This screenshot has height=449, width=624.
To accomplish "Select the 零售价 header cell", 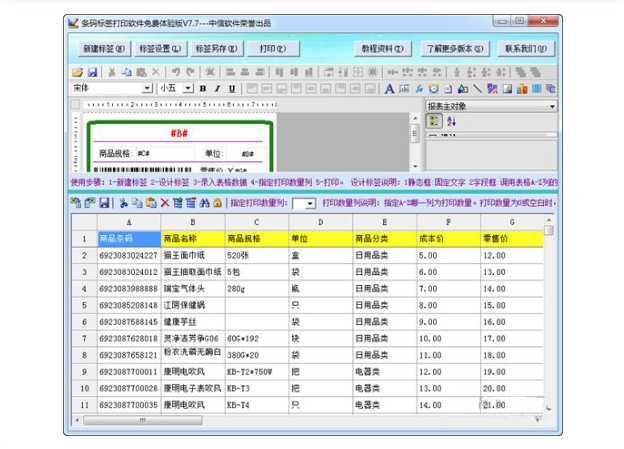I will (x=512, y=239).
